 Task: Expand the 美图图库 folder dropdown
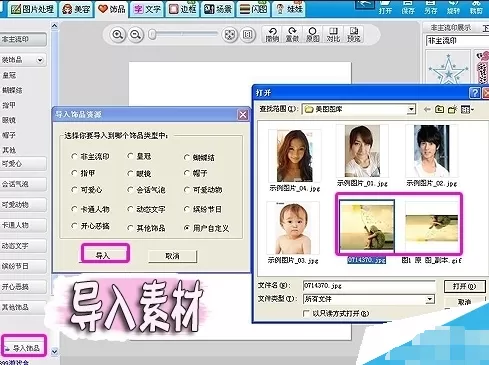coord(411,109)
